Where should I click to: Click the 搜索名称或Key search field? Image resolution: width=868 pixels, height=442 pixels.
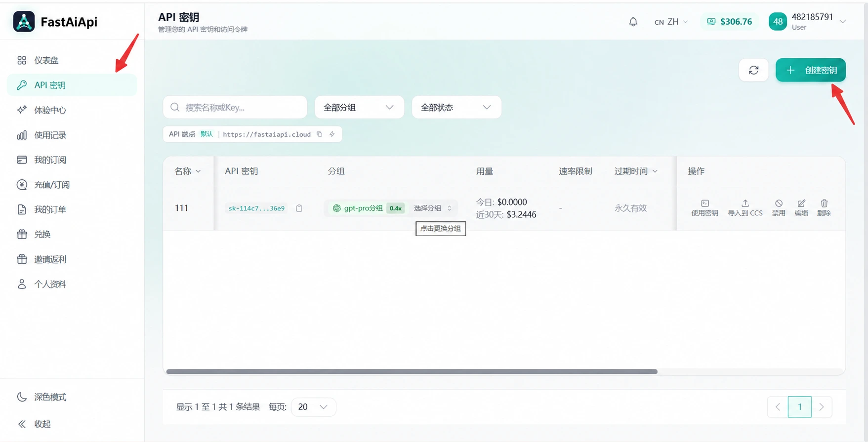(x=235, y=107)
